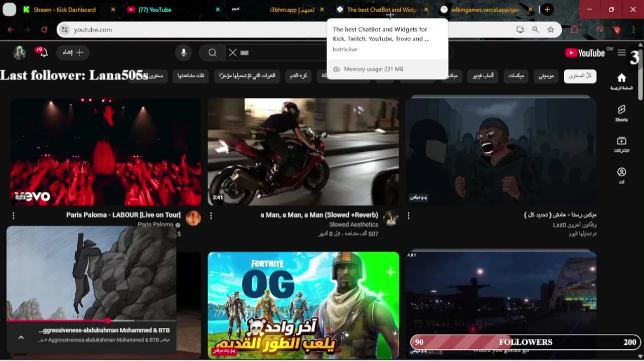Click the search magnifier button

click(x=212, y=53)
